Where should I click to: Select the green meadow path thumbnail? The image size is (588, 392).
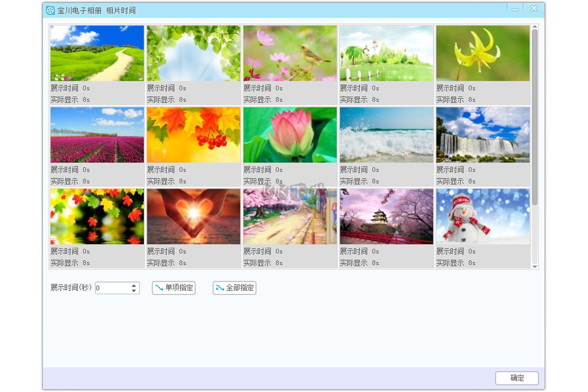pyautogui.click(x=96, y=52)
